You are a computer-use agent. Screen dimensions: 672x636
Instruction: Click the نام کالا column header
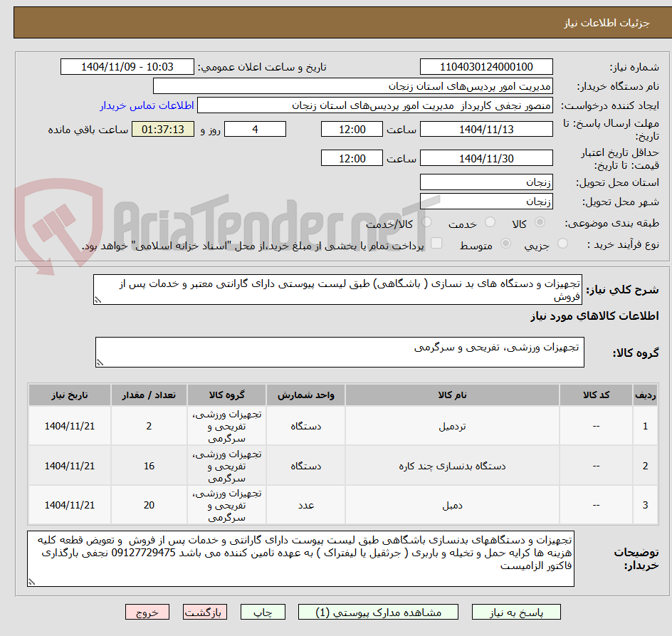452,395
